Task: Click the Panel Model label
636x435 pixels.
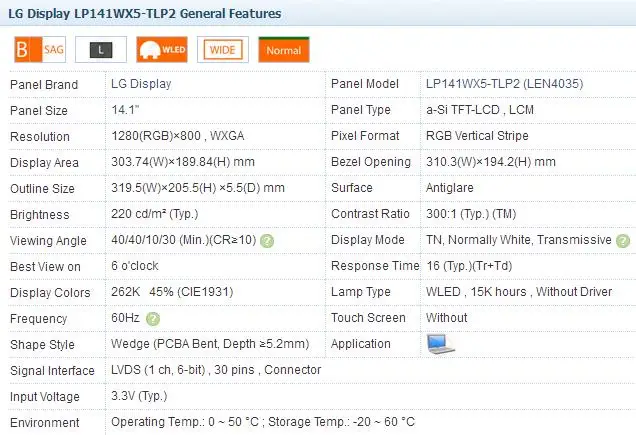Action: click(x=365, y=84)
